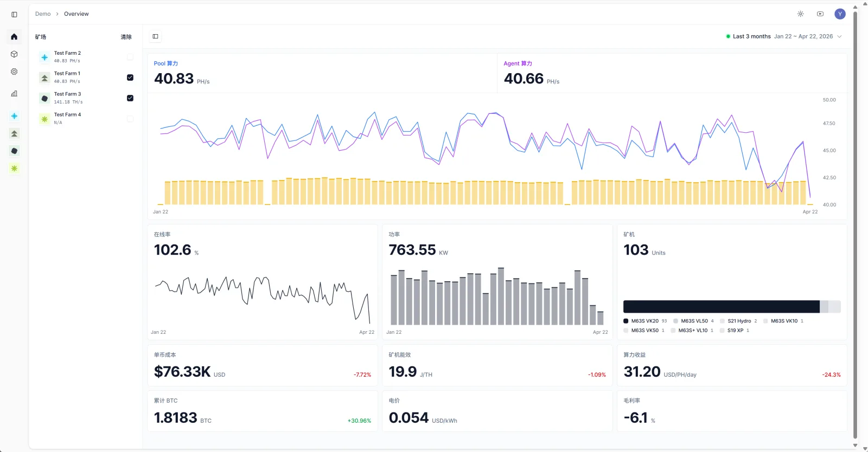Select Test Farm 2 row label
Viewport: 868px width, 452px height.
click(x=67, y=53)
